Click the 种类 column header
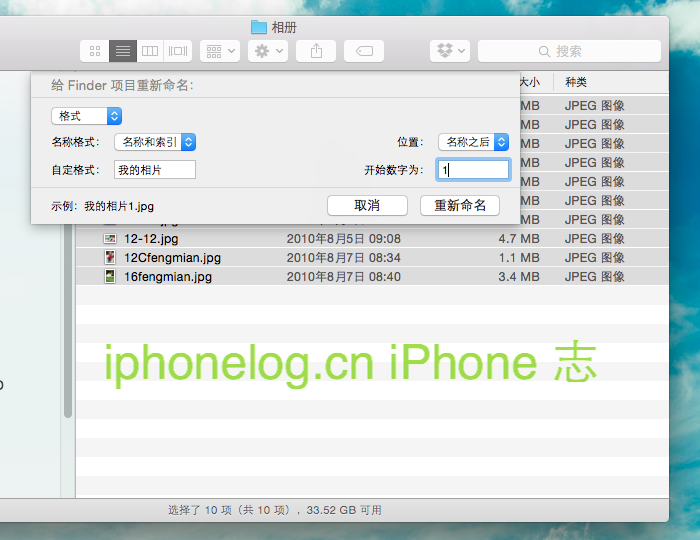700x540 pixels. click(x=576, y=82)
